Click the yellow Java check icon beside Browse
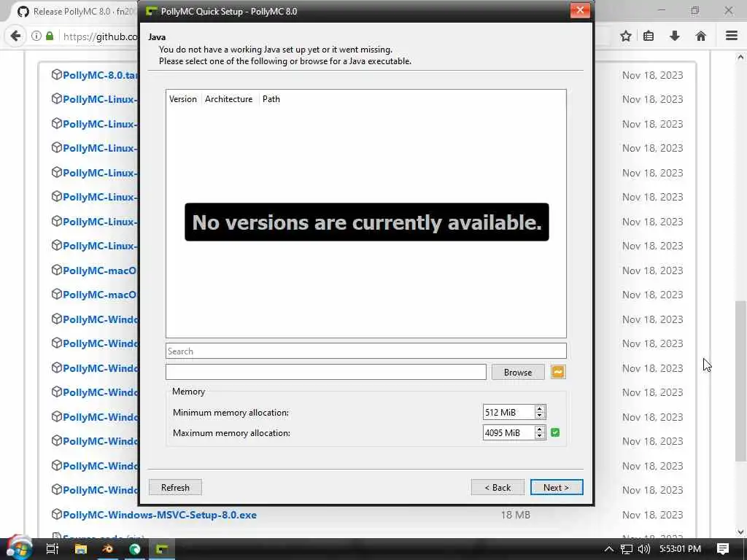 (558, 372)
